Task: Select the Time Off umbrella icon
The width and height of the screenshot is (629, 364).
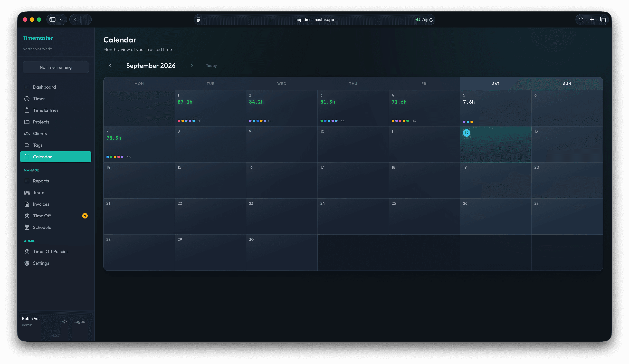Action: tap(27, 216)
